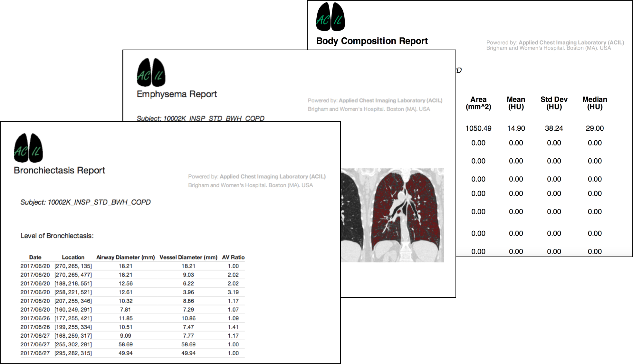The width and height of the screenshot is (633, 364).
Task: Click the Airway Diameter (mm) column header
Action: 125,257
